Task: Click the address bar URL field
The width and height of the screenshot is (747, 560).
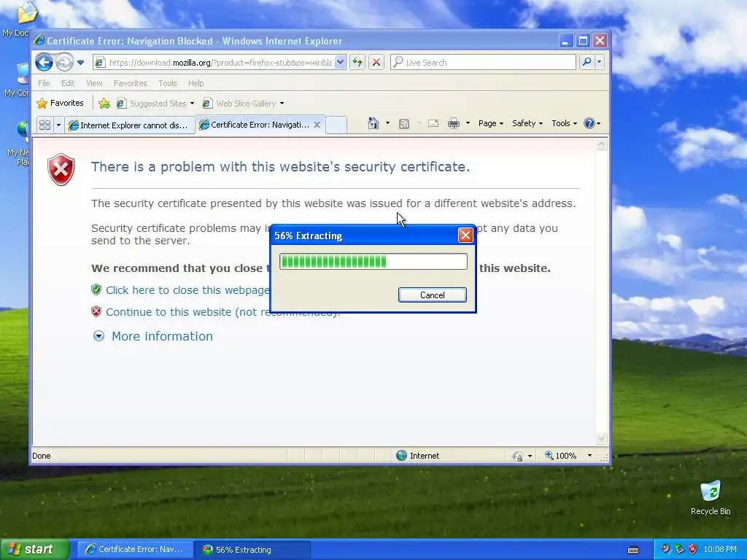Action: click(220, 63)
